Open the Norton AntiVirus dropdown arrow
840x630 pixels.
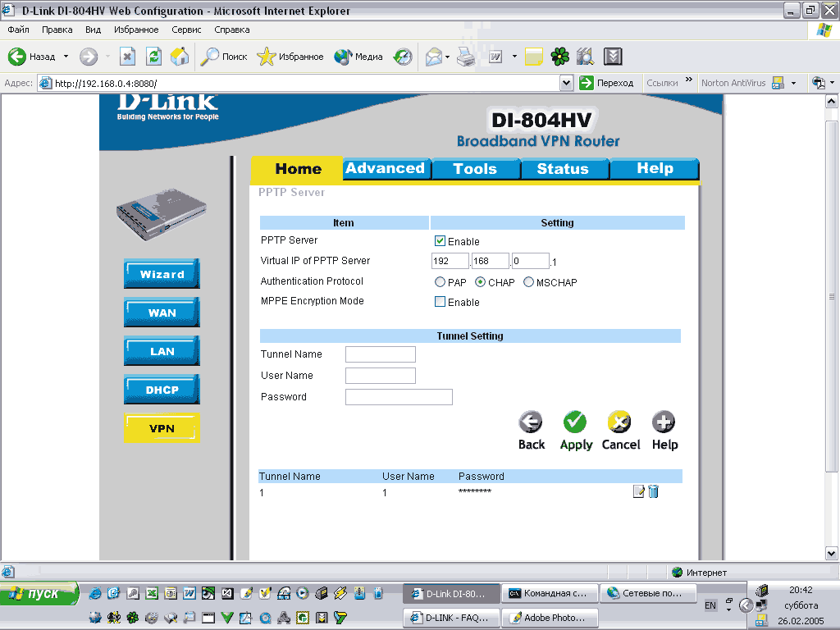pos(793,83)
